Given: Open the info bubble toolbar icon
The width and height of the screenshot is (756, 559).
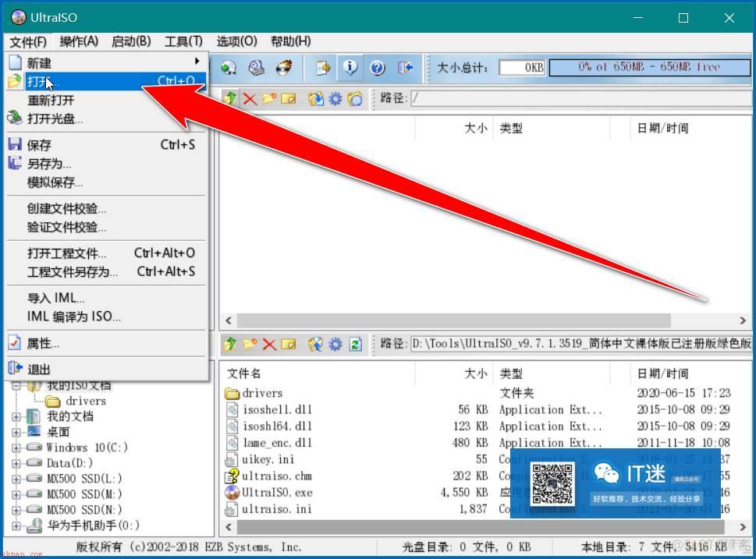Looking at the screenshot, I should click(x=350, y=68).
